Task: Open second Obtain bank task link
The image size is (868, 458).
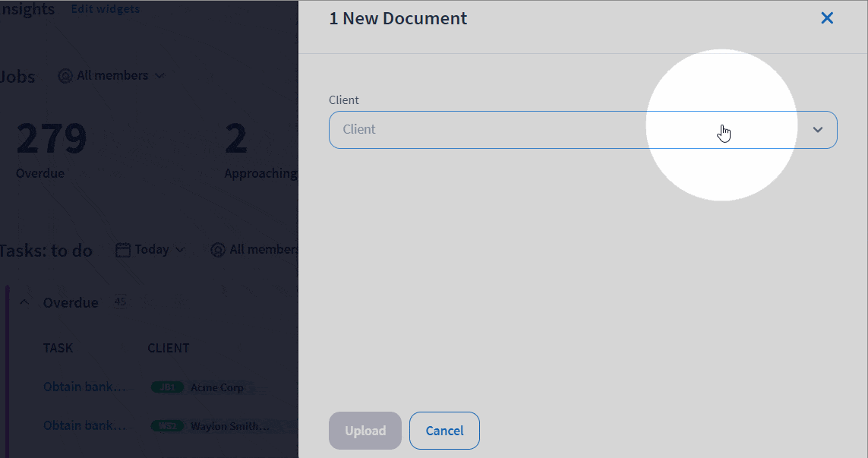Action: tap(84, 425)
